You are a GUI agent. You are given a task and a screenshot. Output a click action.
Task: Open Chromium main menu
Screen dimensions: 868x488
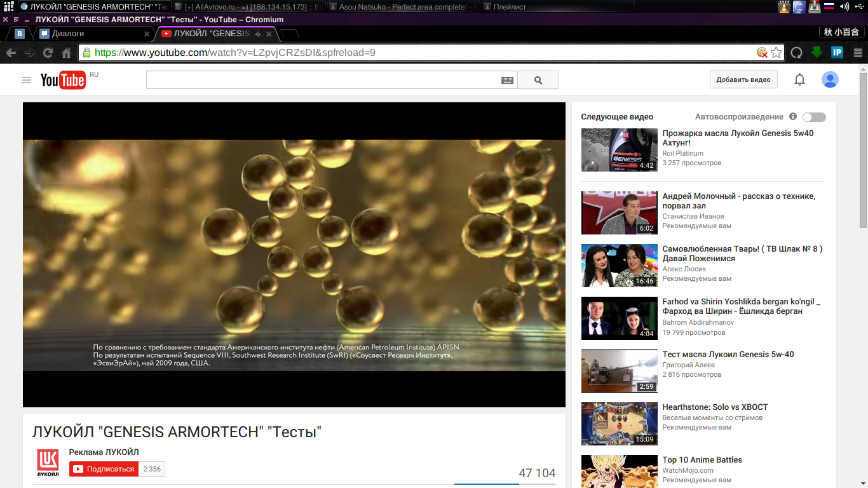[x=858, y=53]
